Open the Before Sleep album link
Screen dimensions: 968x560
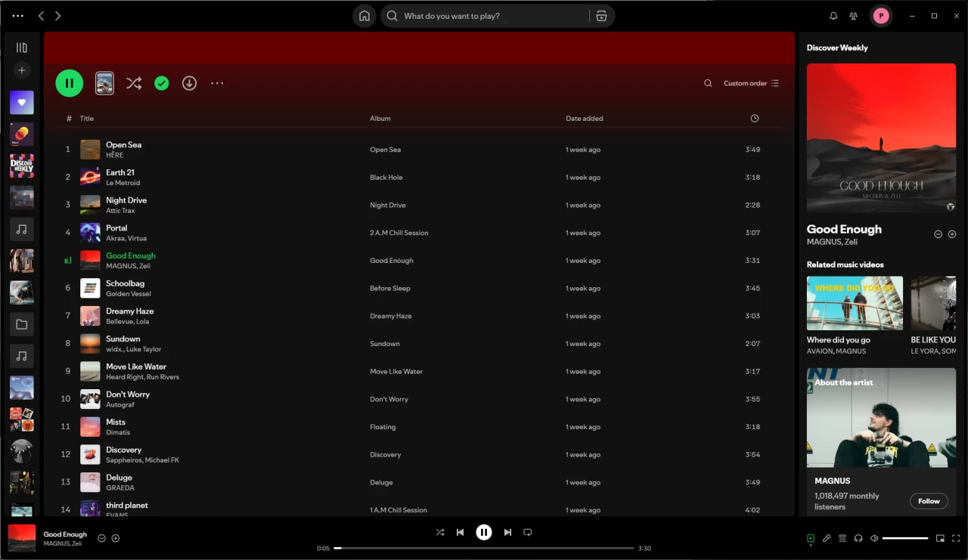coord(390,289)
